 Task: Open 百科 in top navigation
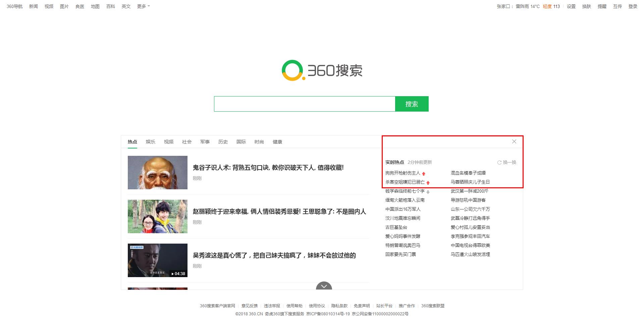[111, 6]
